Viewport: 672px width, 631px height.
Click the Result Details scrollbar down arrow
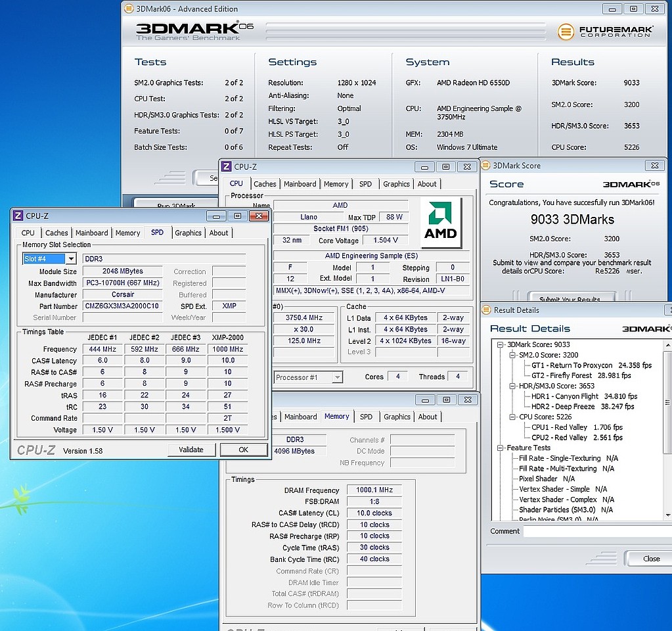point(667,515)
